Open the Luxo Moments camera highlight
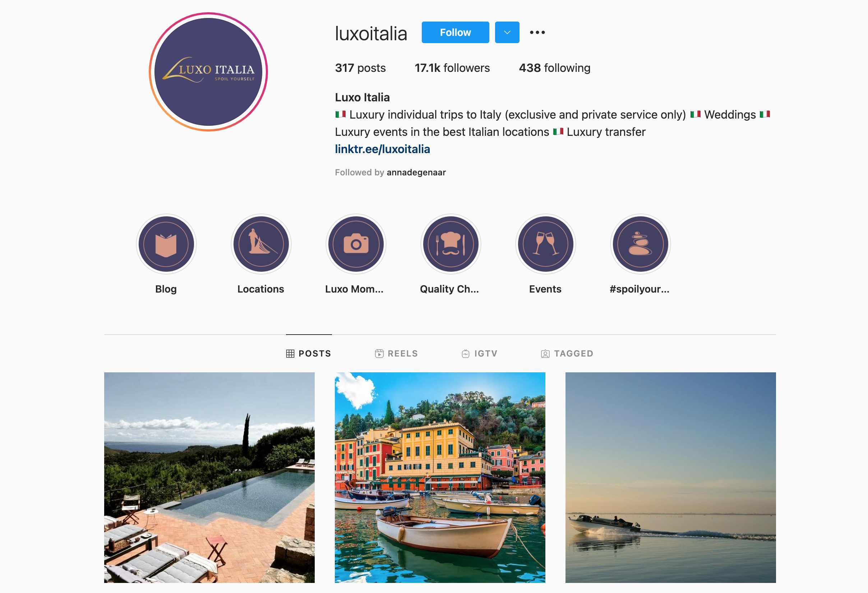This screenshot has width=868, height=593. (356, 244)
